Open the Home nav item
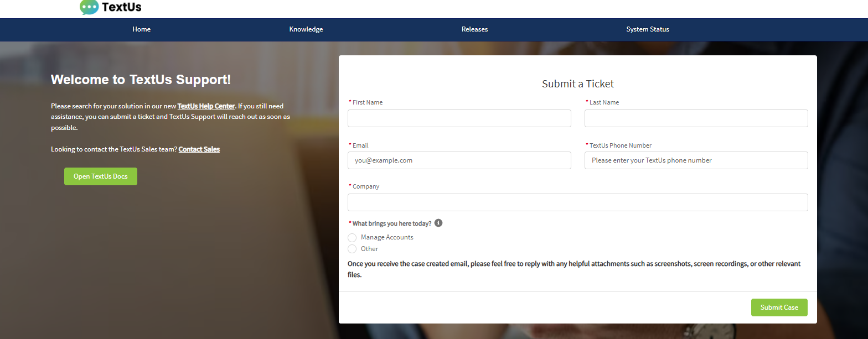 point(142,29)
